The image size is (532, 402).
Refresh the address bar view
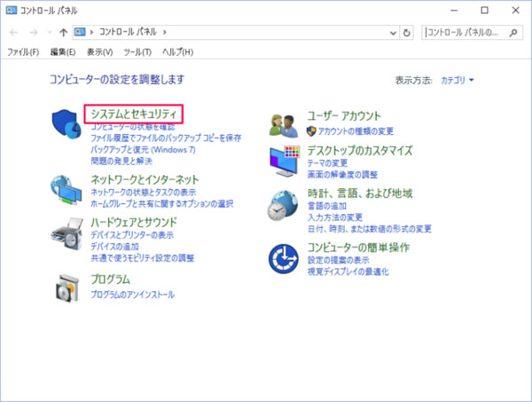pos(407,33)
